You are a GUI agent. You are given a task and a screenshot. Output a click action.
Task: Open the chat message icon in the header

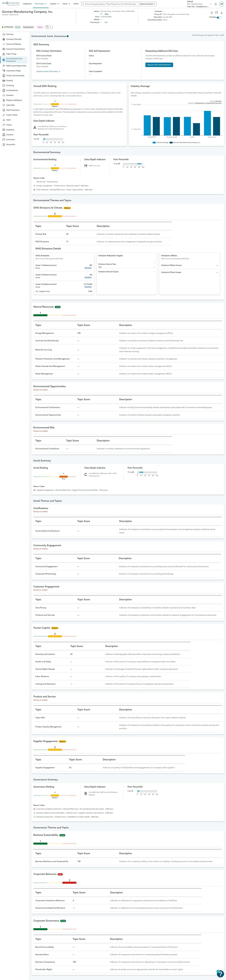[217, 13]
